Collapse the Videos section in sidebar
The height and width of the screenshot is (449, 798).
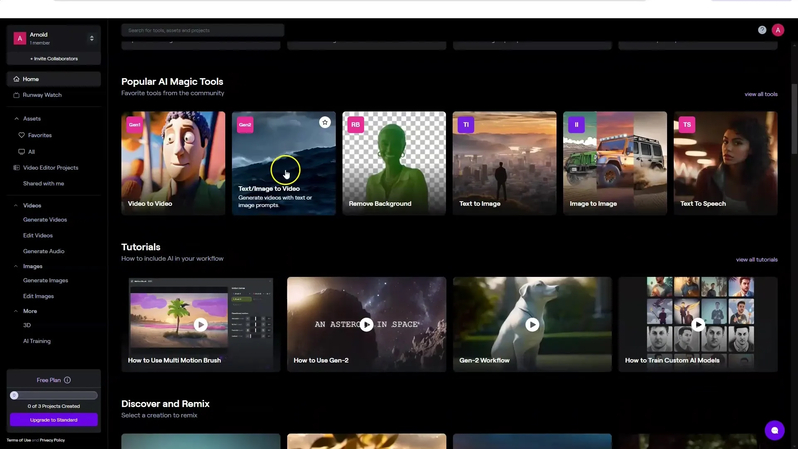pyautogui.click(x=16, y=205)
